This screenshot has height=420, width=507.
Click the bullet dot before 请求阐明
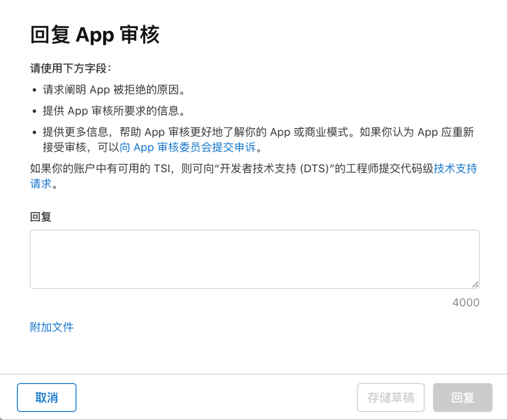tap(35, 90)
